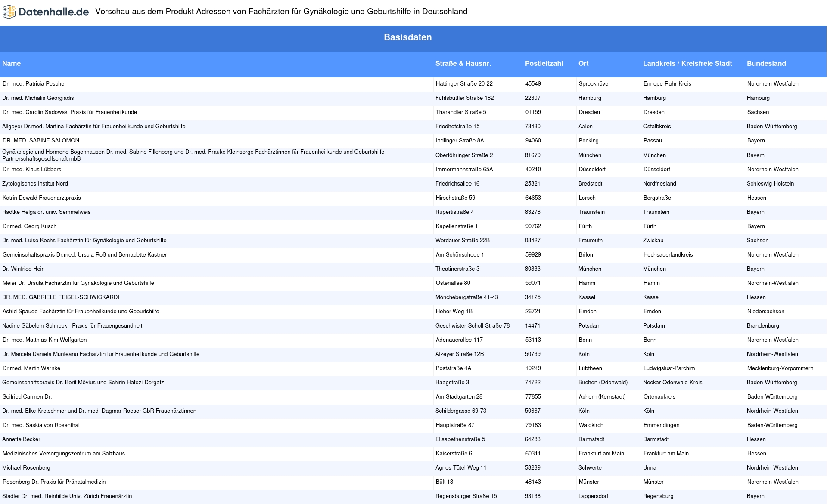Viewport: 827px width, 504px height.
Task: Select Dr.med. Georg Kusch name
Action: (x=30, y=226)
